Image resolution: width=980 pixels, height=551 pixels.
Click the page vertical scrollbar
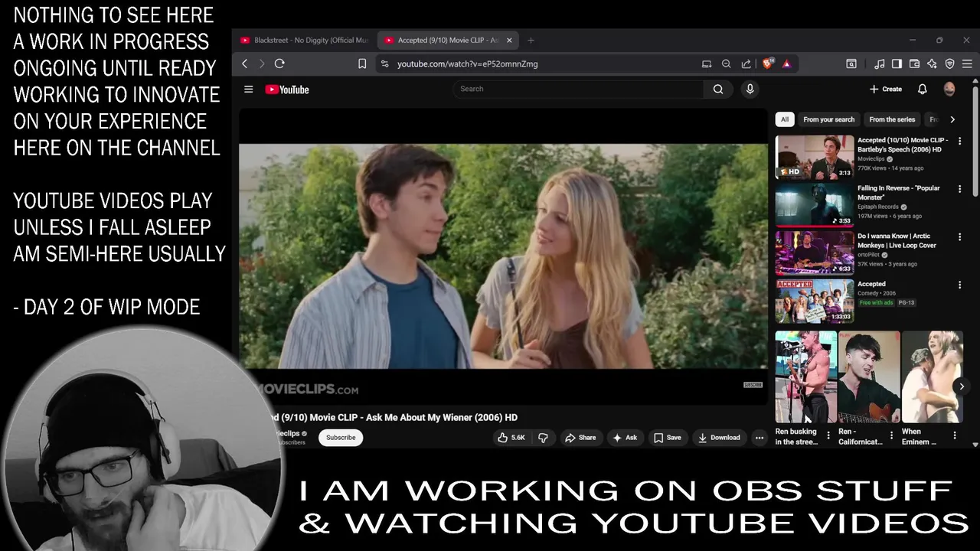point(975,138)
